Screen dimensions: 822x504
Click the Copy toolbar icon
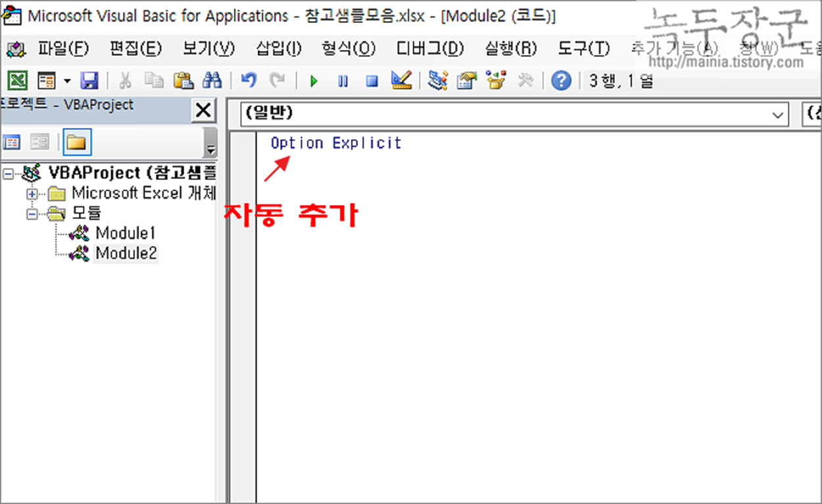154,81
